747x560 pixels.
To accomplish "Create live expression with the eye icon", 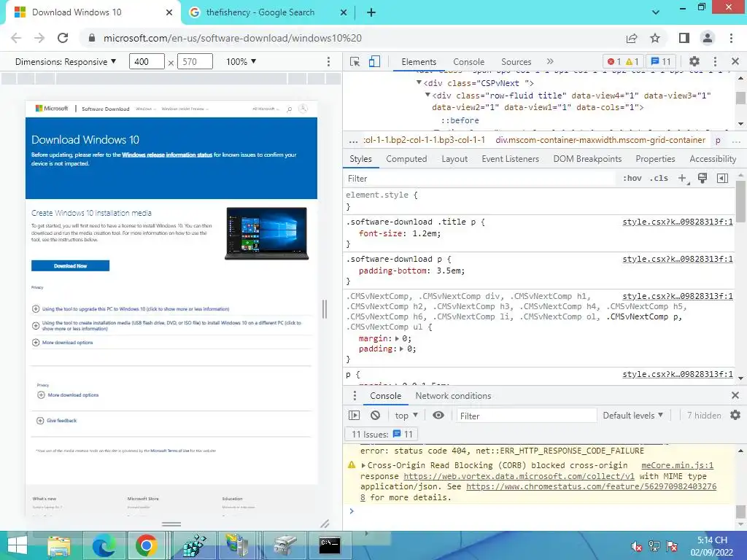I will click(x=438, y=415).
